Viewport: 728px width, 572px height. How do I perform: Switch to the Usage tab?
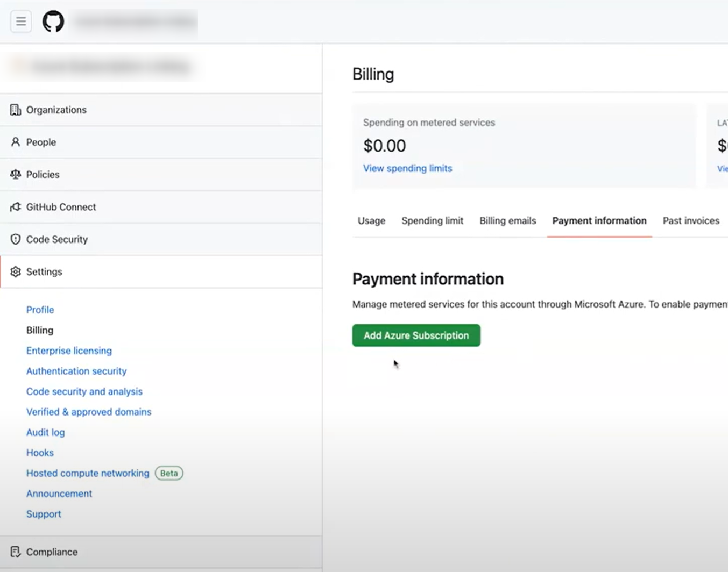(371, 220)
